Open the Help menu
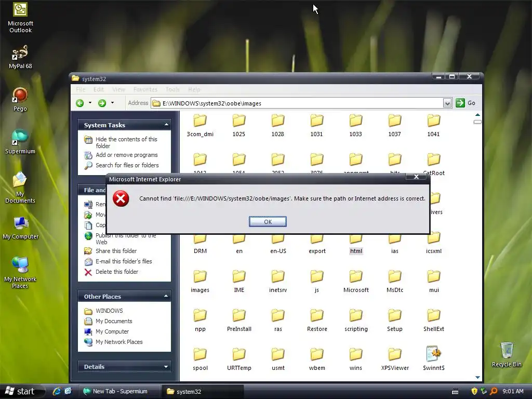Screen dimensions: 532x399 194,89
